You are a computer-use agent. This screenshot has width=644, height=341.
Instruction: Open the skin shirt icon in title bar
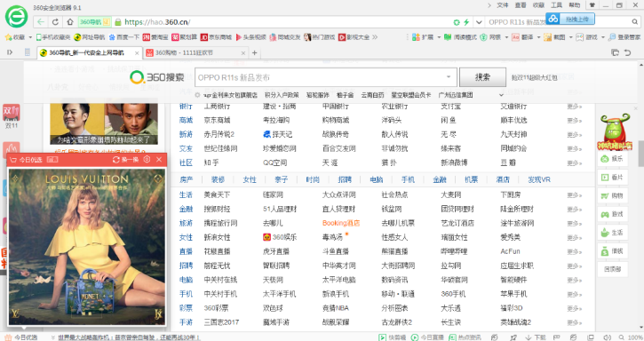coord(592,5)
